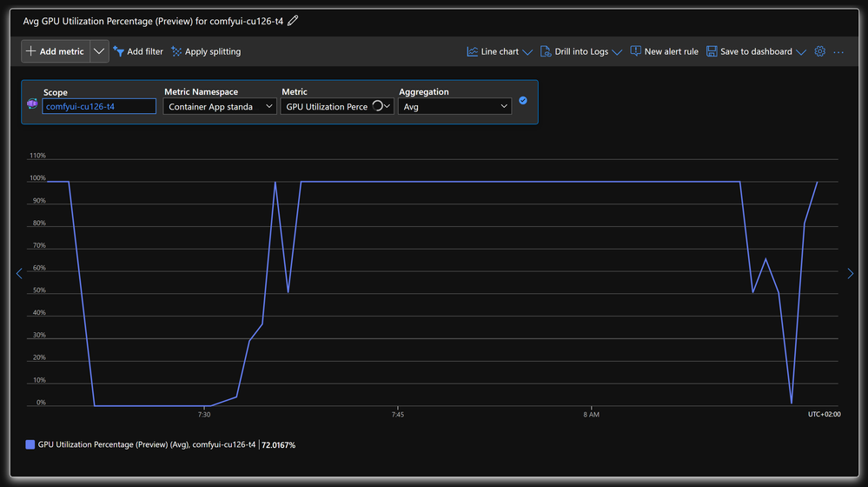
Task: Click Save to dashboard
Action: (x=750, y=51)
